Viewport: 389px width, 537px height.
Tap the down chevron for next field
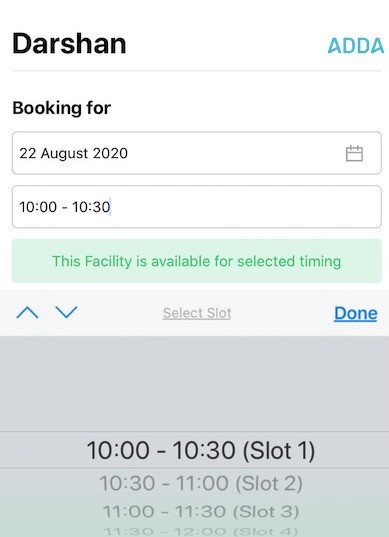coord(66,312)
